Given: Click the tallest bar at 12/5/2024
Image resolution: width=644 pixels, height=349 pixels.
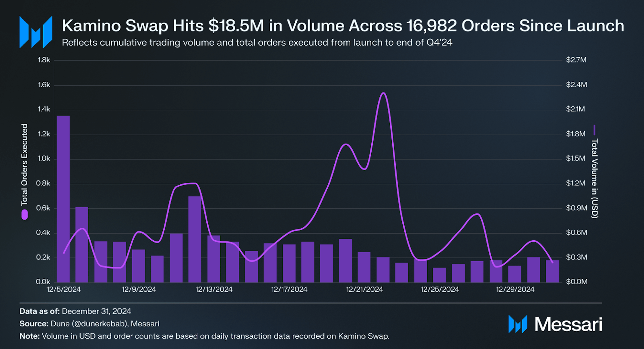Looking at the screenshot, I should [x=63, y=198].
